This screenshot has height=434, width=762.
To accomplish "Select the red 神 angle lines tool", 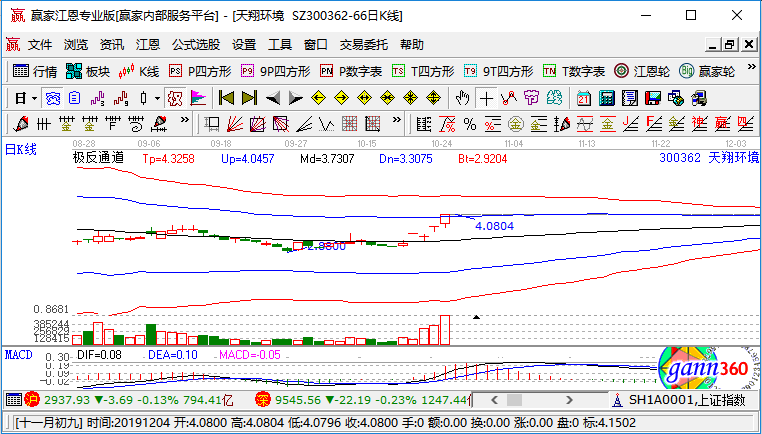I will 699,125.
